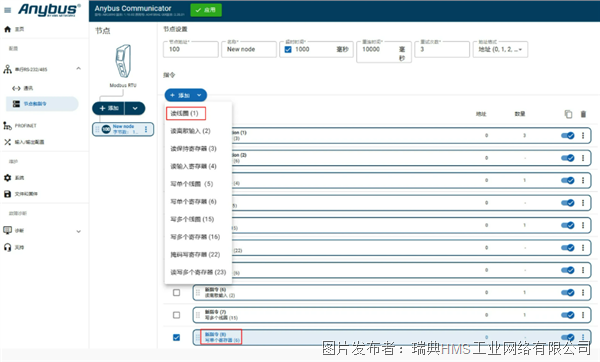600x362 pixels.
Task: Click the drag handle of the 新指令 (7) row
Action: click(x=198, y=315)
